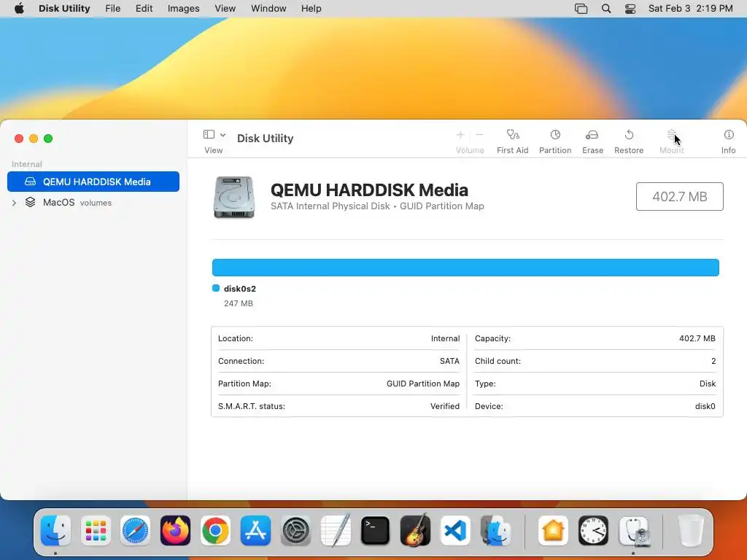Open the Window menu
This screenshot has height=560, width=747.
tap(268, 9)
